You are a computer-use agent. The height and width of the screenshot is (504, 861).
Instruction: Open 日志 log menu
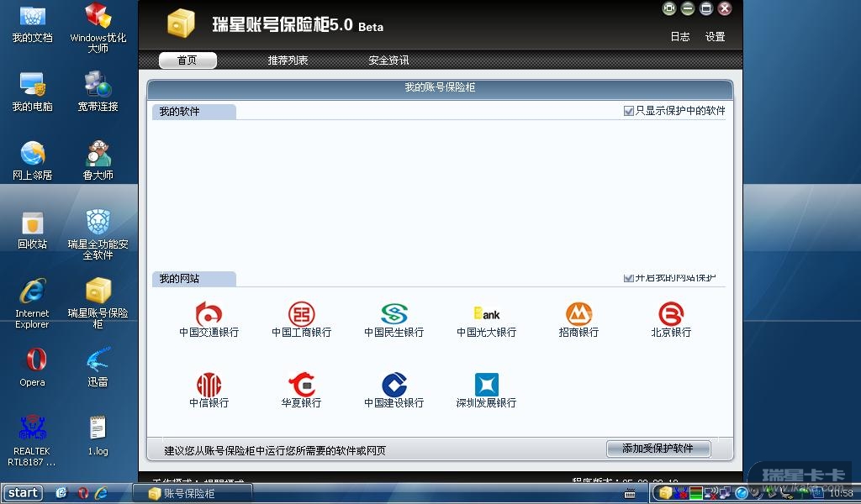(679, 37)
